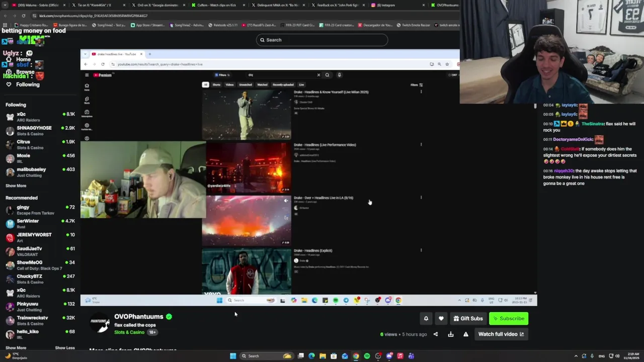Screen dimensions: 644x362
Task: Open OVOPhantuums channel name link
Action: [138, 316]
